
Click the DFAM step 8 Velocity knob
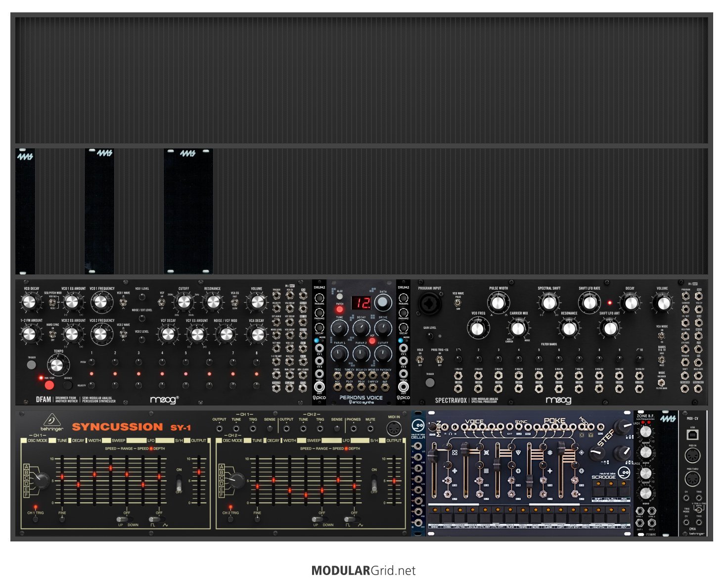[x=256, y=385]
